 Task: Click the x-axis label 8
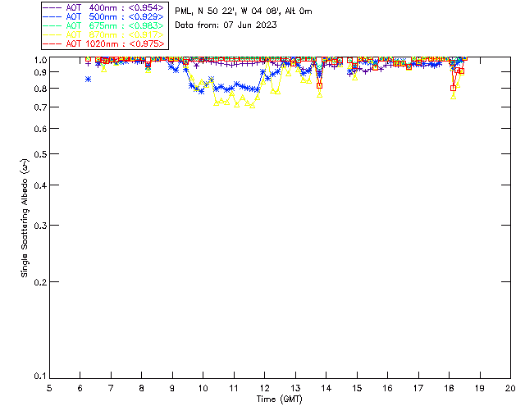(x=142, y=388)
